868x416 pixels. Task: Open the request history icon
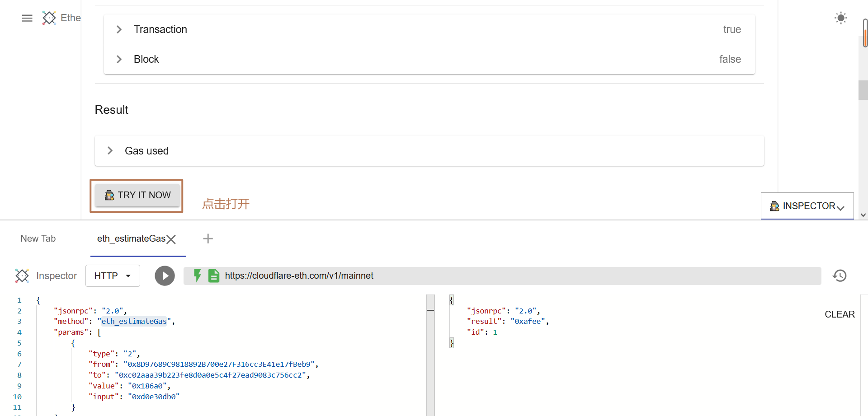click(840, 276)
